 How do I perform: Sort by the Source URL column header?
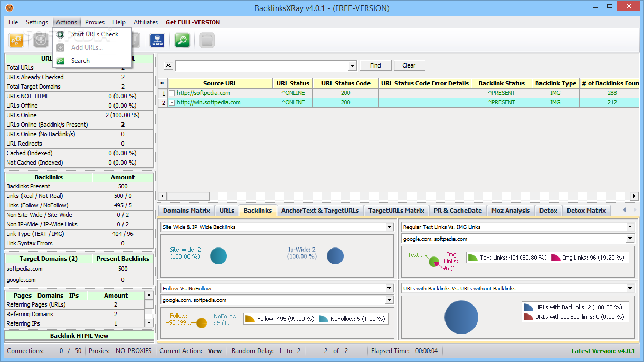click(220, 83)
